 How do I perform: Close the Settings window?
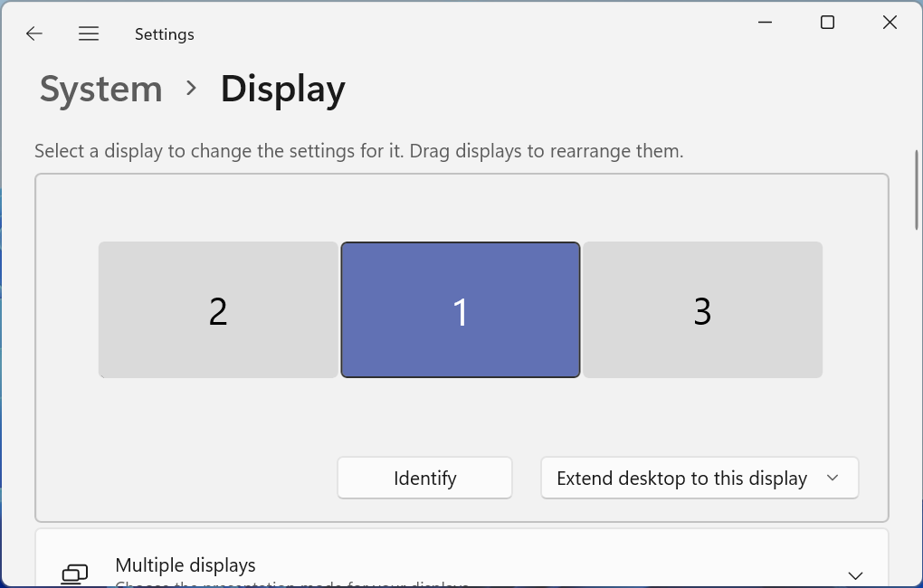pos(890,23)
